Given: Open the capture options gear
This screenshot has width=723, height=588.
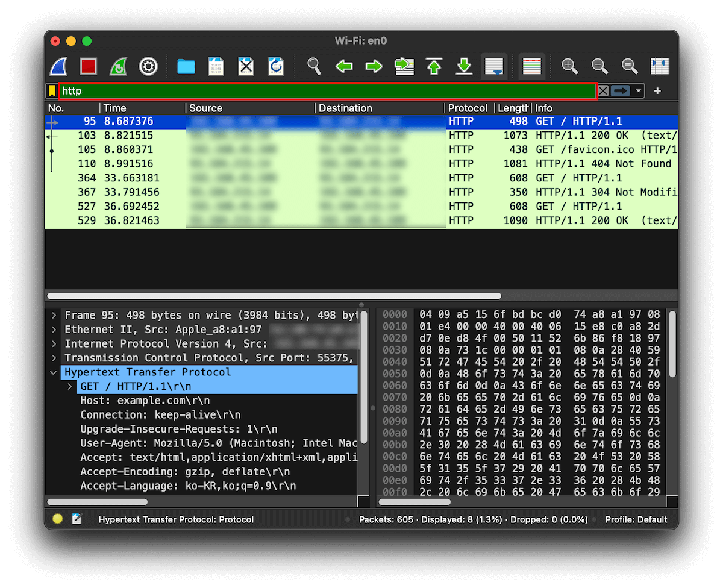Looking at the screenshot, I should (148, 66).
